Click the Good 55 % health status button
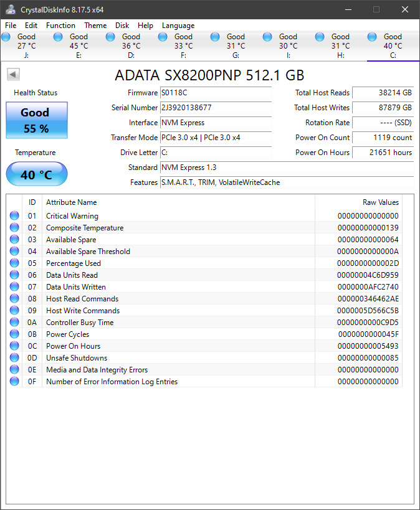The image size is (420, 510). (37, 120)
